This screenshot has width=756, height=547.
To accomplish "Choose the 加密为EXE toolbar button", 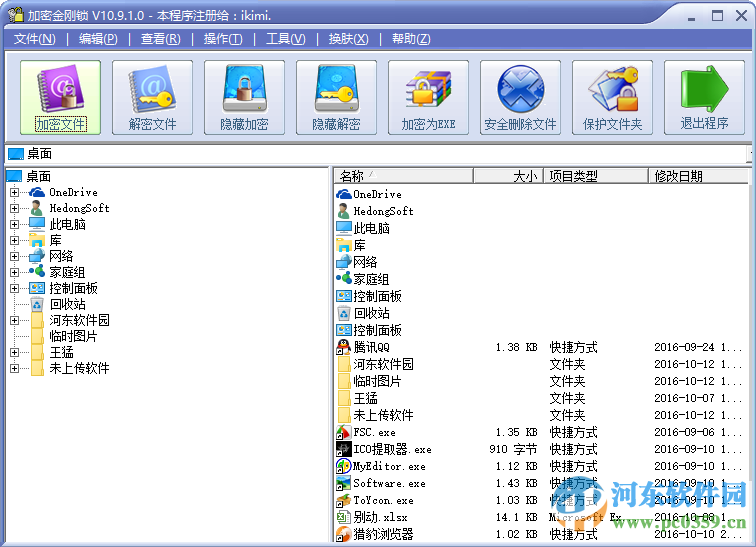I will [x=429, y=97].
